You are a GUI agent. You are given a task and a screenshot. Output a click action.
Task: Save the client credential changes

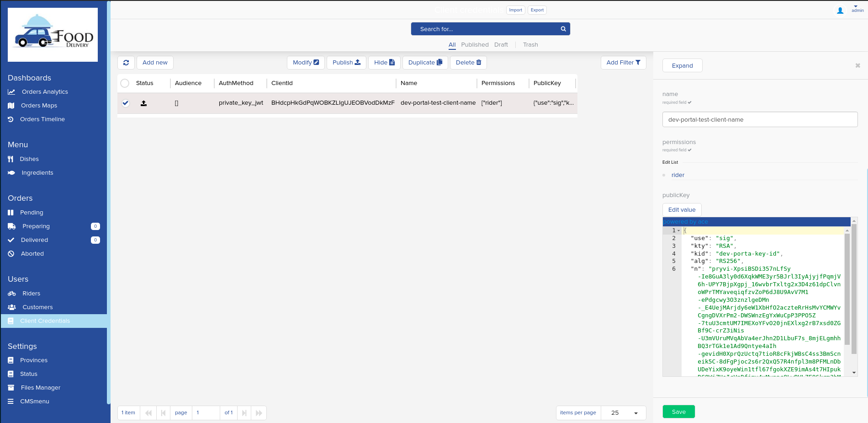point(678,412)
